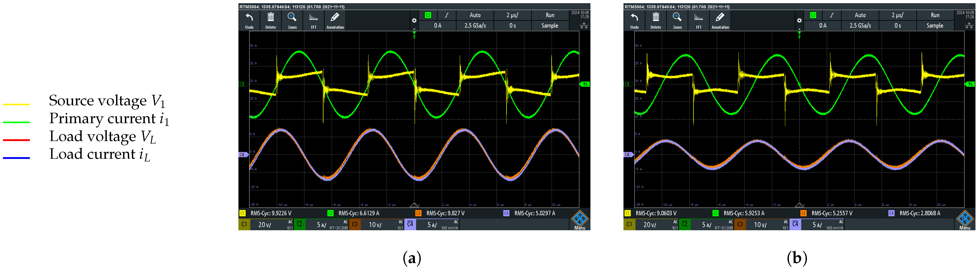Toggle channel C4 in right oscilloscope
This screenshot has height=271, width=980.
[795, 225]
